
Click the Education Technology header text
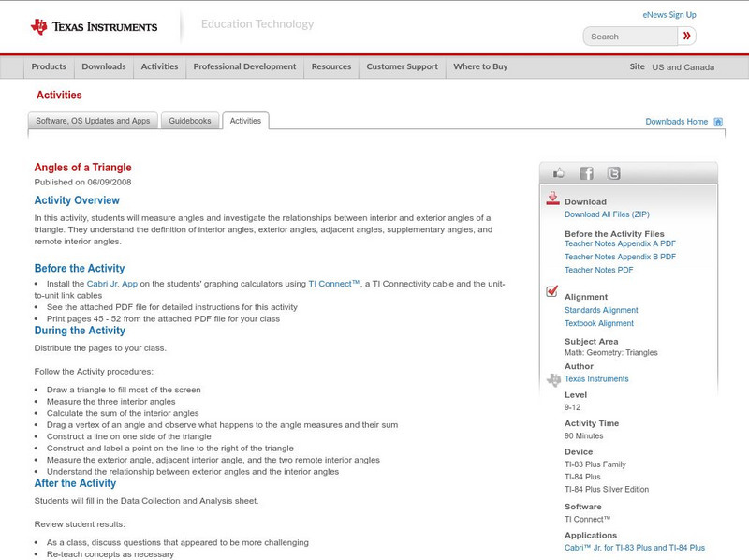257,24
